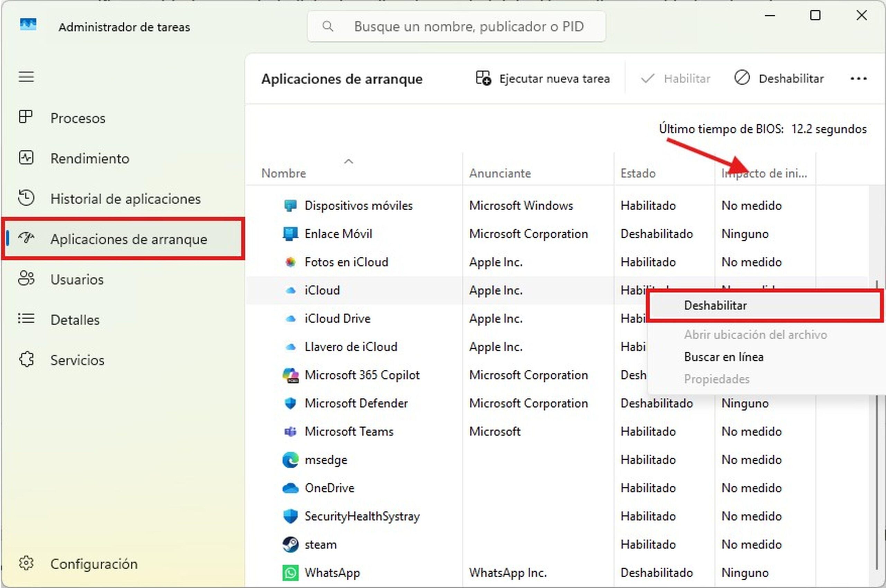
Task: Click the sort arrow above Nombre
Action: pos(349,161)
